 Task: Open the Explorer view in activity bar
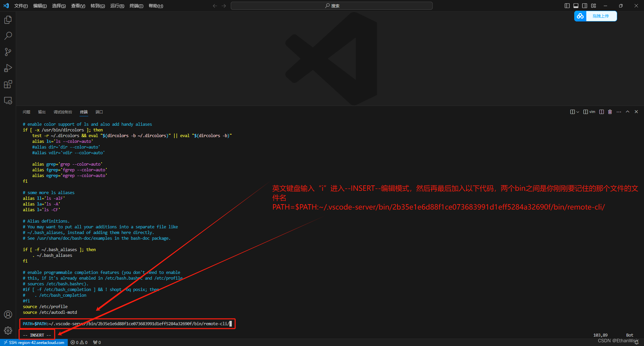[8, 20]
